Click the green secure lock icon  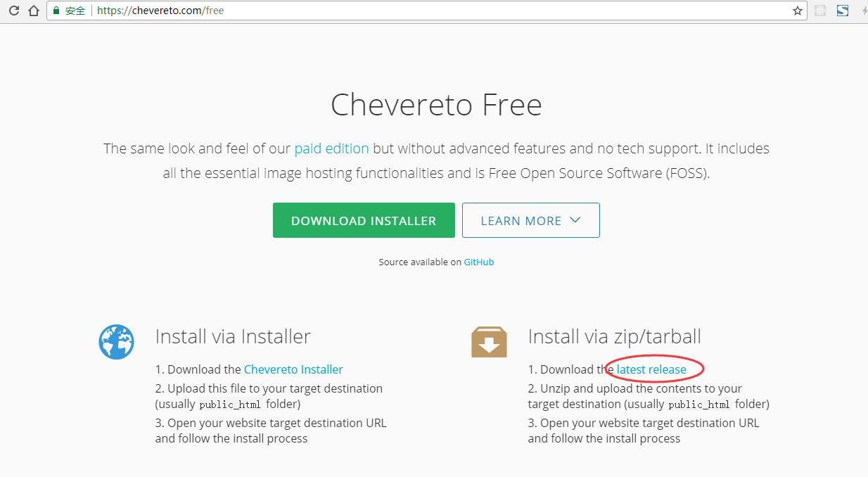point(56,11)
